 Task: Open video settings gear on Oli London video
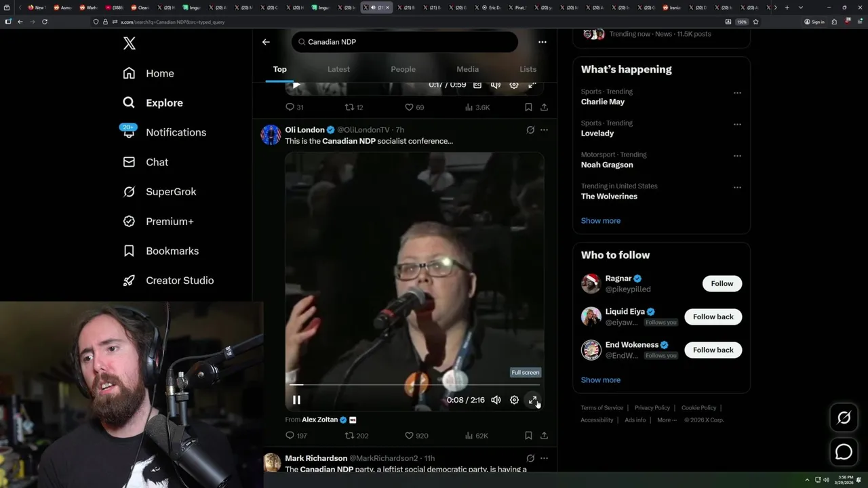(x=514, y=400)
